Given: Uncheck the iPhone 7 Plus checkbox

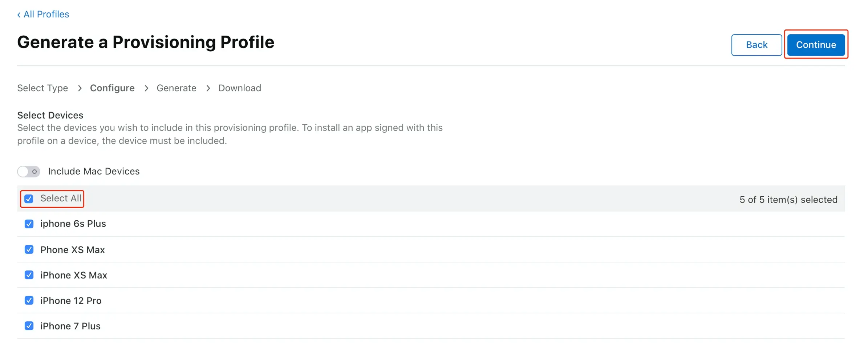Looking at the screenshot, I should pyautogui.click(x=29, y=326).
